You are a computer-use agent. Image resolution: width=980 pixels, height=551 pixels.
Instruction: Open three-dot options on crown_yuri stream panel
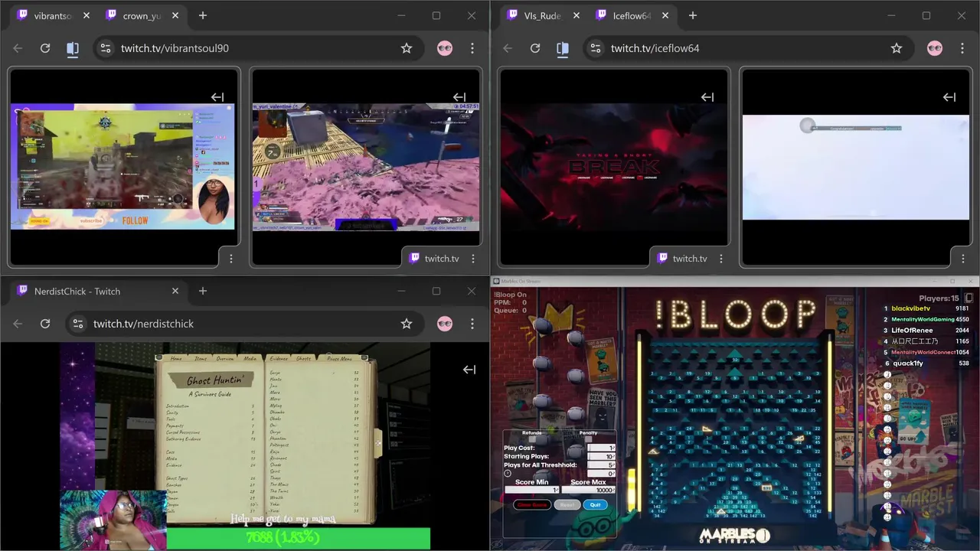(x=473, y=259)
